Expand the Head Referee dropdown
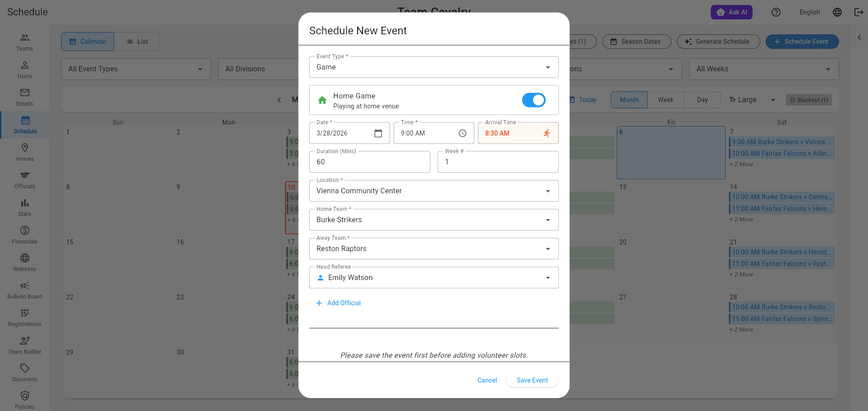The height and width of the screenshot is (411, 868). pos(434,278)
